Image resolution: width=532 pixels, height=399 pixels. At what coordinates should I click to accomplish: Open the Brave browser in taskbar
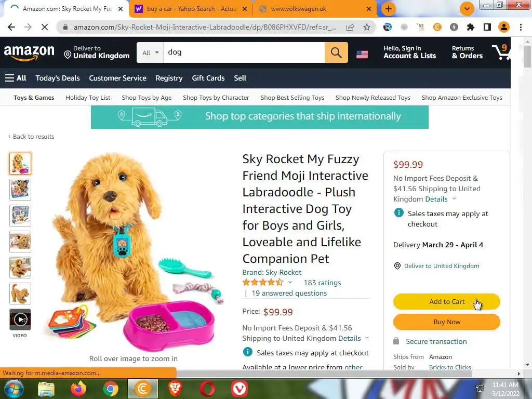[175, 389]
